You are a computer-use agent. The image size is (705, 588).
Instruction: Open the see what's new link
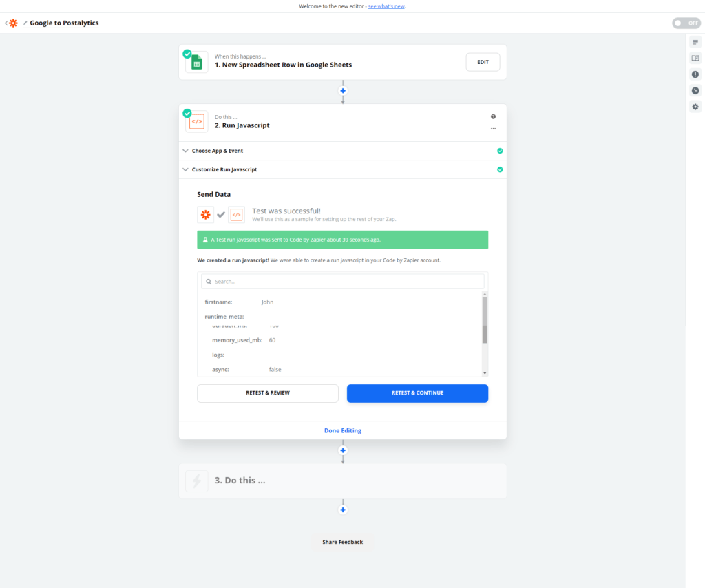click(386, 6)
